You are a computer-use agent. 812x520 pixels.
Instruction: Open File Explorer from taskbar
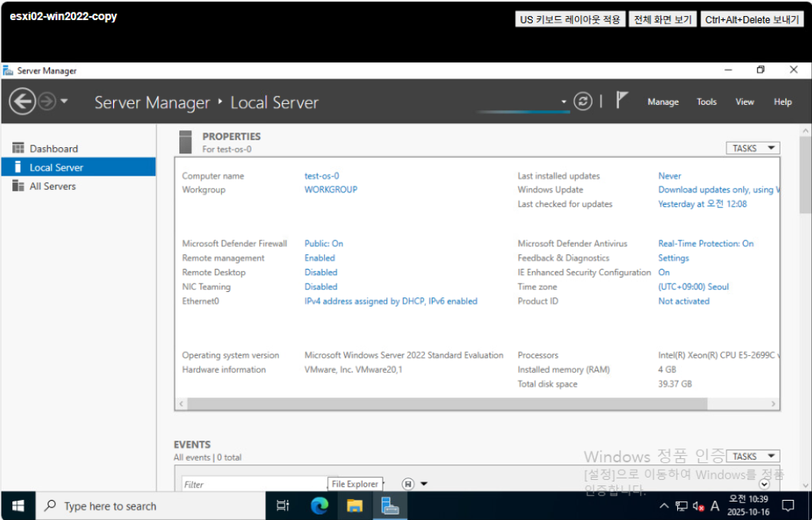point(355,506)
